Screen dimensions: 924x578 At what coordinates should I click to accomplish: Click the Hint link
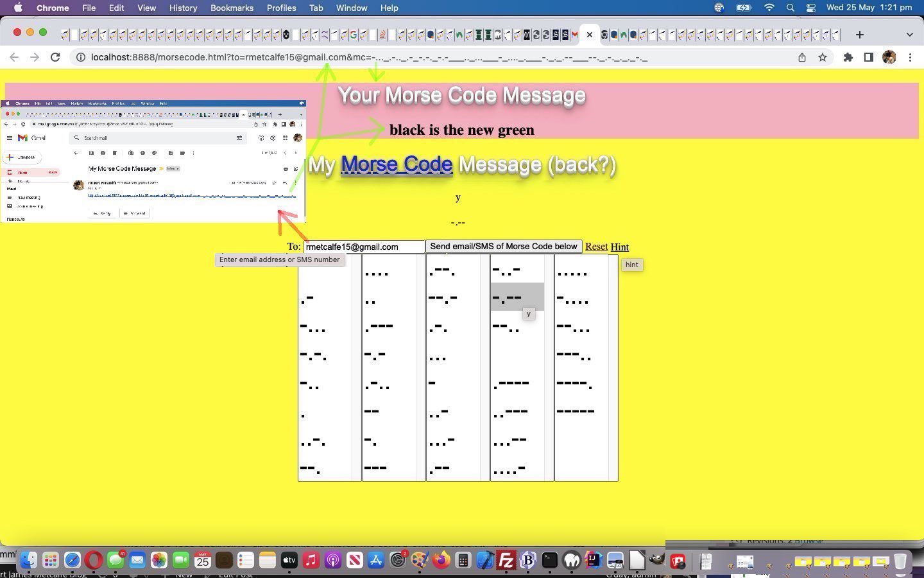coord(619,247)
